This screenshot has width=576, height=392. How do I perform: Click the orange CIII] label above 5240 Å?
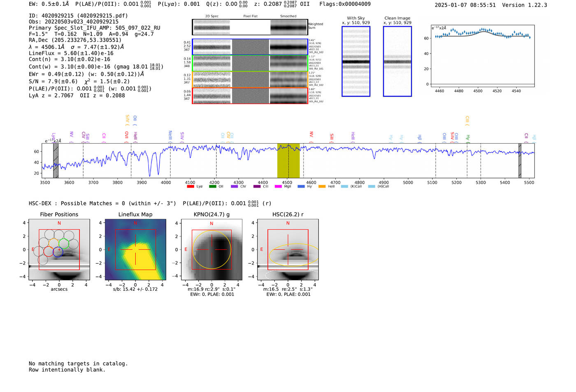click(467, 121)
